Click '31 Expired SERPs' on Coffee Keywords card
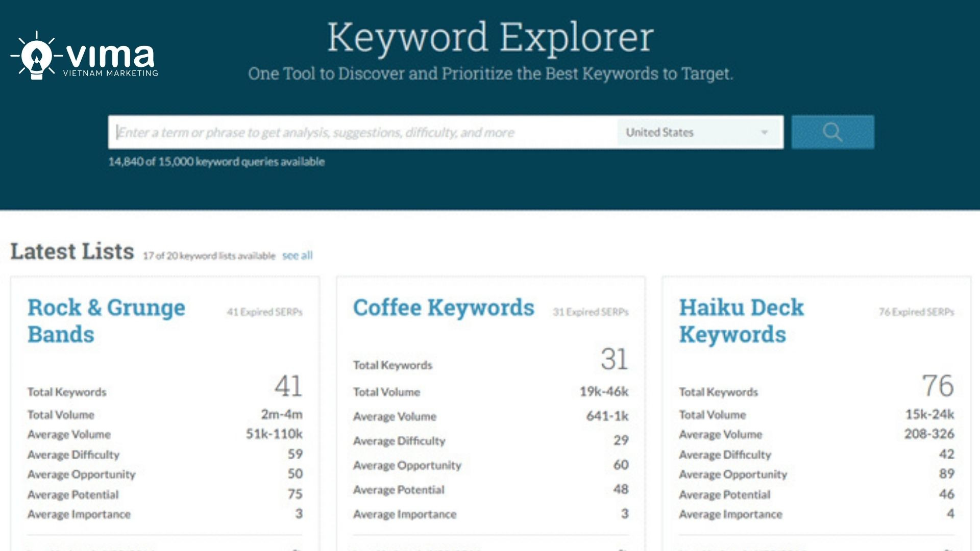The width and height of the screenshot is (980, 551). pos(591,312)
